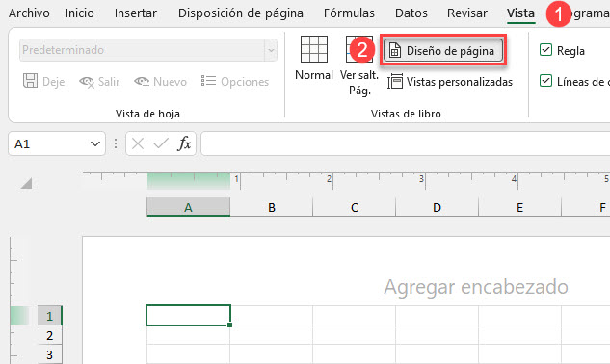Click the Deje sheet view button
This screenshot has height=364, width=610.
(x=43, y=81)
